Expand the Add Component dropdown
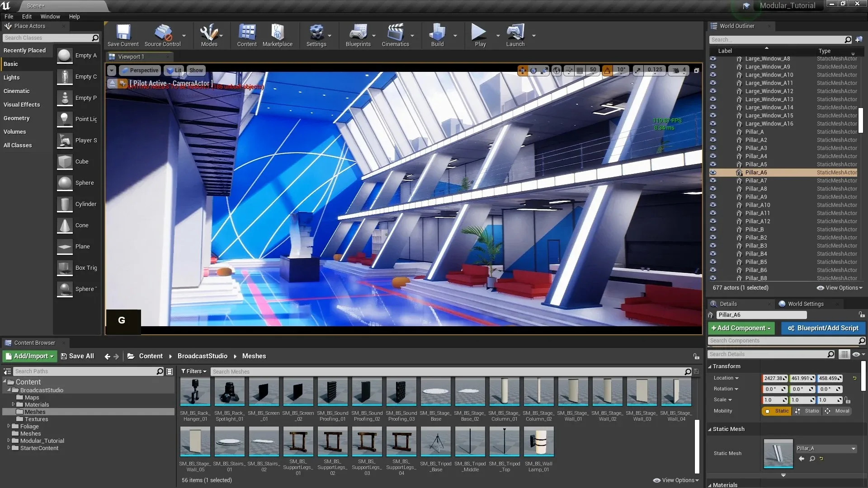 [x=741, y=328]
